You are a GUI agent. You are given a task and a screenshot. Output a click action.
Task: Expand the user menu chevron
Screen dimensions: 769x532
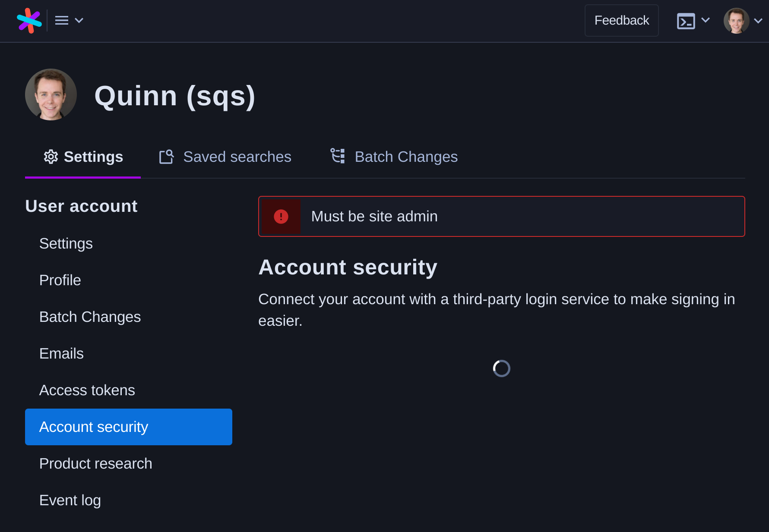point(758,21)
